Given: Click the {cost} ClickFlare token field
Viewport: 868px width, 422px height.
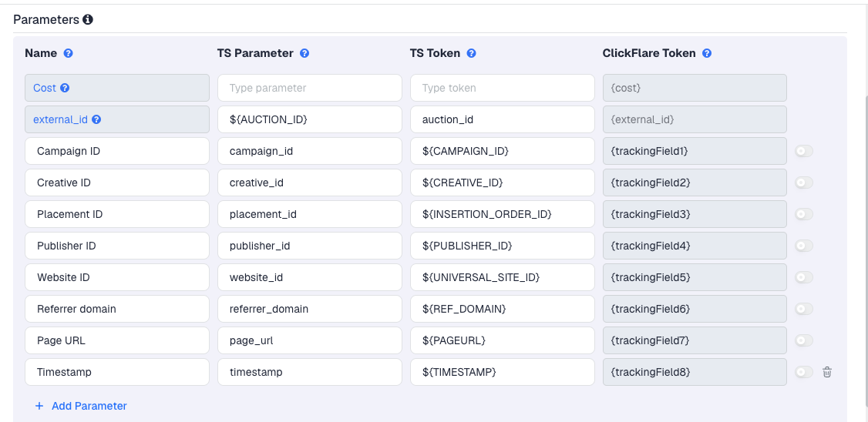Looking at the screenshot, I should click(x=695, y=88).
